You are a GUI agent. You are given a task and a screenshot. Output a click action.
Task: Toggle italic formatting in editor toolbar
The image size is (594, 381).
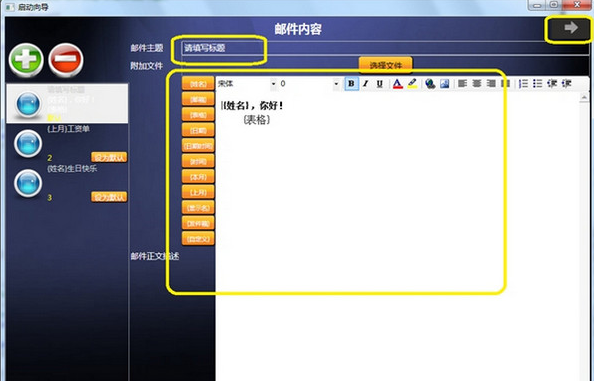(366, 83)
